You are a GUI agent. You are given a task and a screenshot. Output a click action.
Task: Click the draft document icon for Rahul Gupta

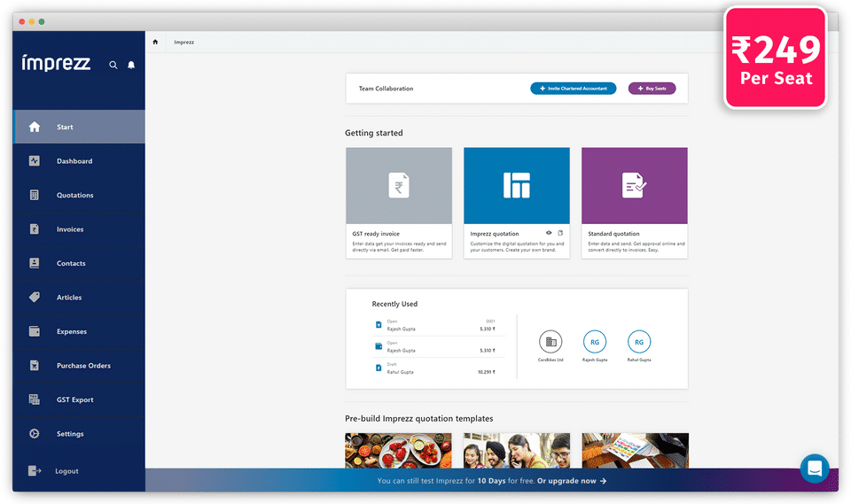pos(379,368)
